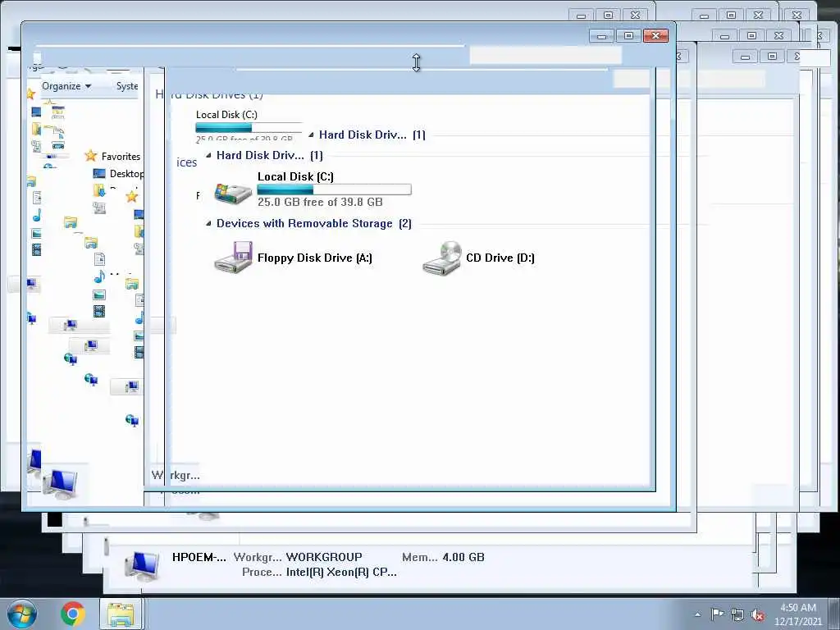Image resolution: width=840 pixels, height=630 pixels.
Task: Click the capacity bar beside the Local Disk icon
Action: pyautogui.click(x=335, y=189)
